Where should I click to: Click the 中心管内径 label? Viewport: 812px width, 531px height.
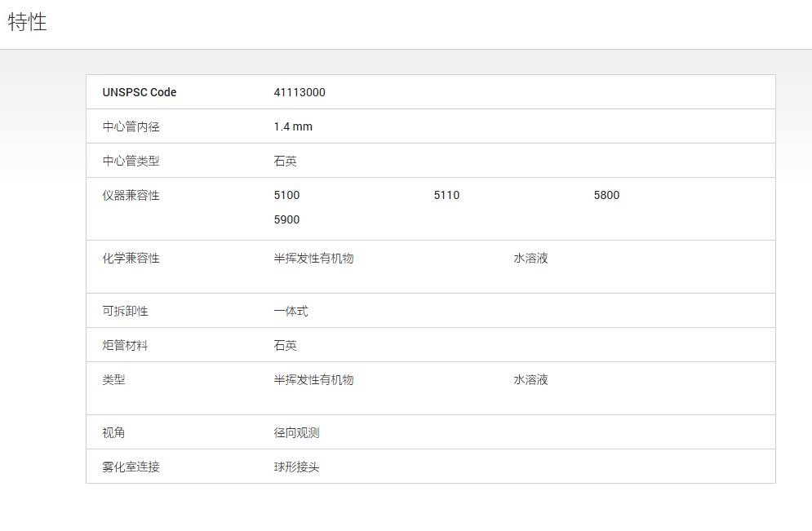(x=131, y=126)
